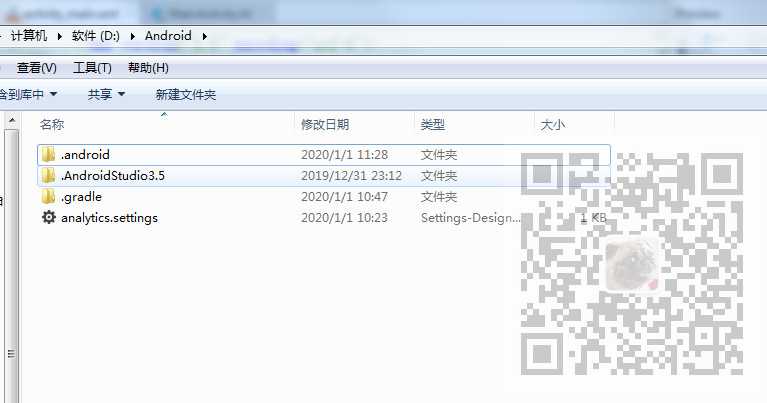Image resolution: width=767 pixels, height=403 pixels.
Task: Select the .gradle file name
Action: coord(81,197)
